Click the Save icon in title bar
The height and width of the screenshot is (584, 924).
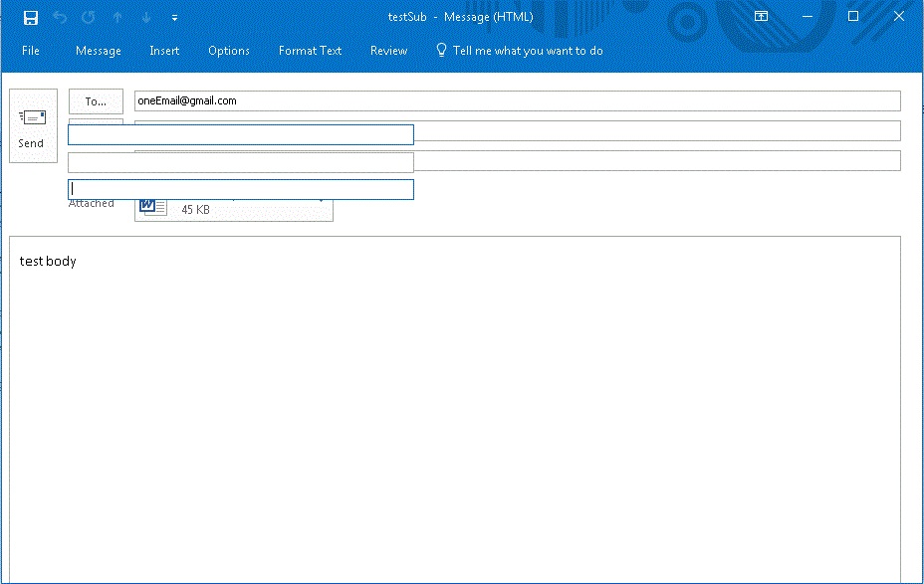[31, 17]
